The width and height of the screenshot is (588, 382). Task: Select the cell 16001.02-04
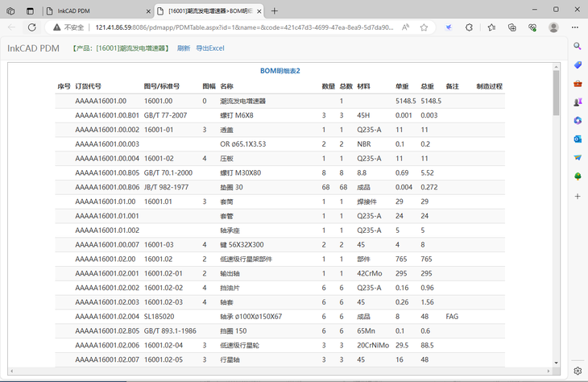[164, 345]
